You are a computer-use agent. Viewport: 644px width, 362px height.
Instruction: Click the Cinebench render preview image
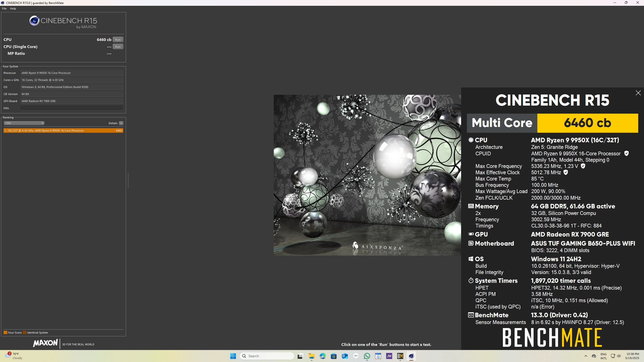[x=367, y=175]
